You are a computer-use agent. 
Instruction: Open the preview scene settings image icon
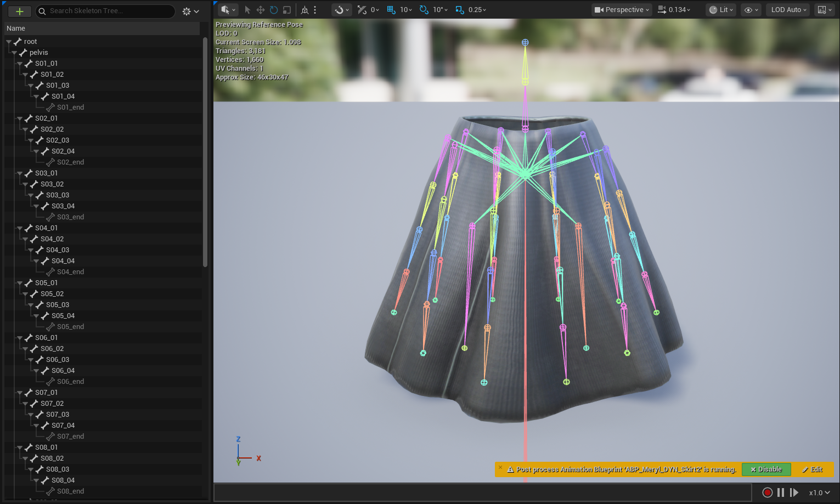[x=824, y=10]
